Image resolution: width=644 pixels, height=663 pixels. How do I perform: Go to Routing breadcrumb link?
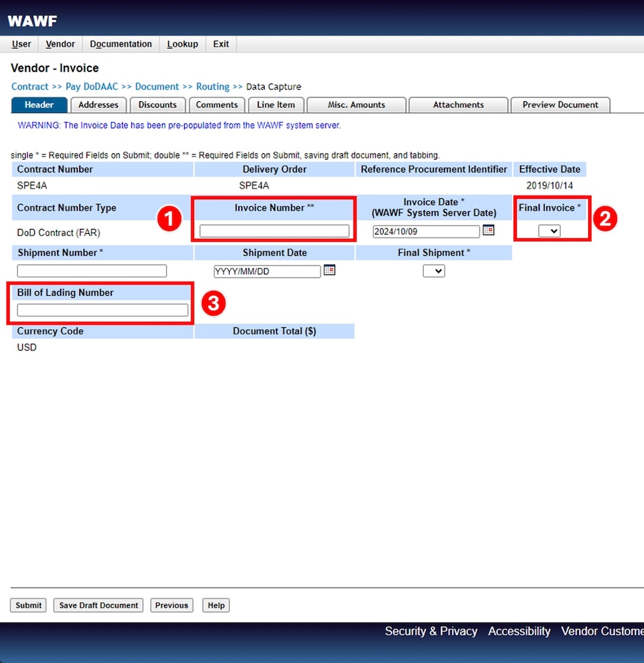click(212, 87)
